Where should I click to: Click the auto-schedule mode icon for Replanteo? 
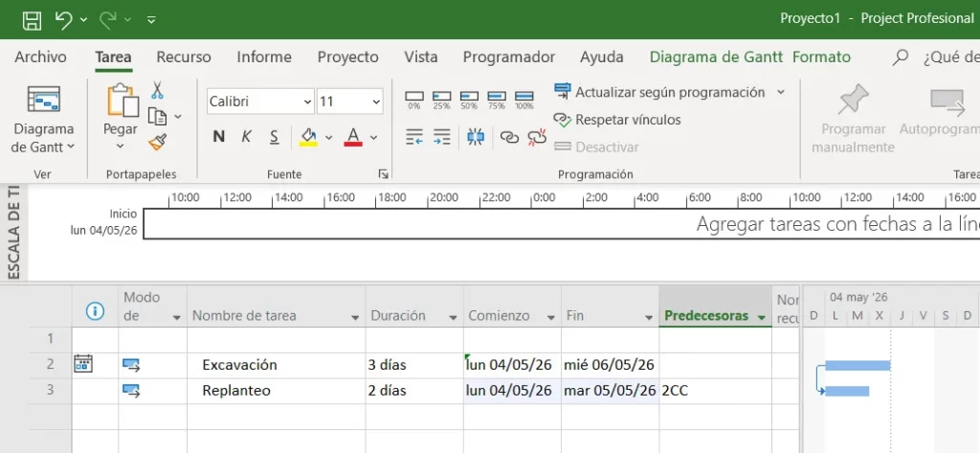(131, 391)
